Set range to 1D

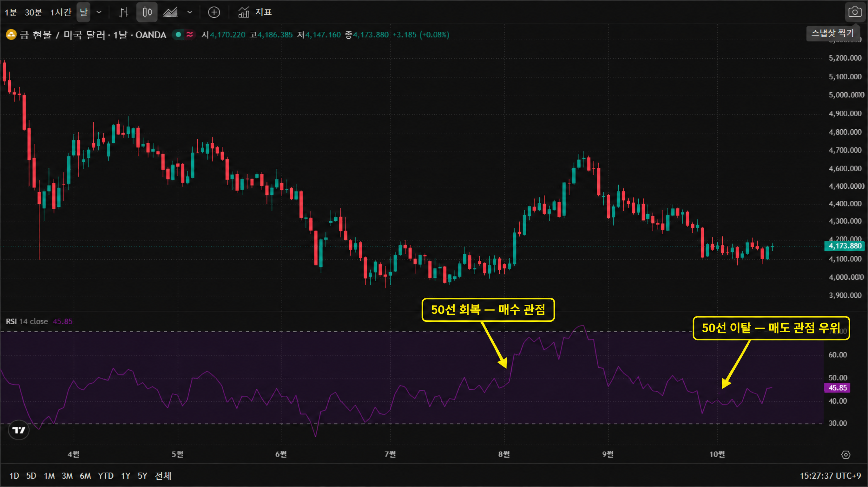tap(14, 476)
